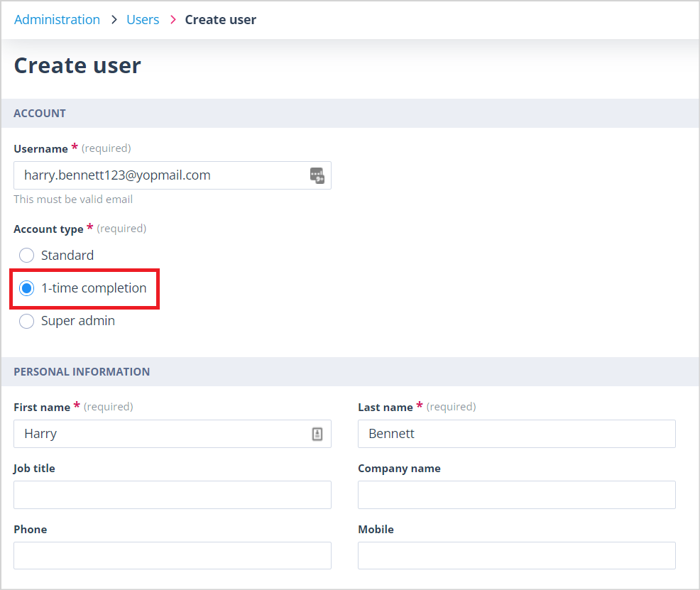Click the Username field label
The width and height of the screenshot is (700, 590).
coord(40,148)
